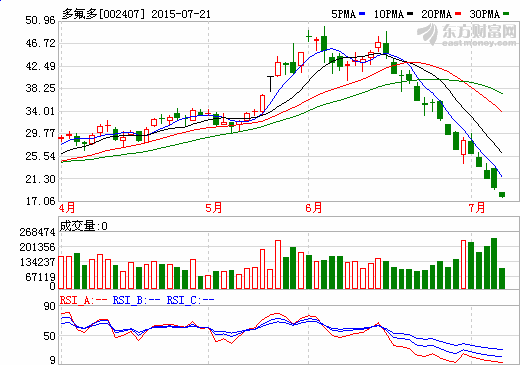Click the 21.30 price axis label
Image resolution: width=520 pixels, height=365 pixels.
point(40,179)
